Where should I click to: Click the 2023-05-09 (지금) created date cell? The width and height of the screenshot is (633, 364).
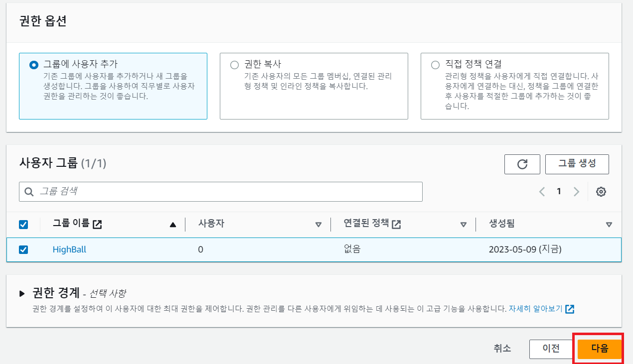(525, 249)
